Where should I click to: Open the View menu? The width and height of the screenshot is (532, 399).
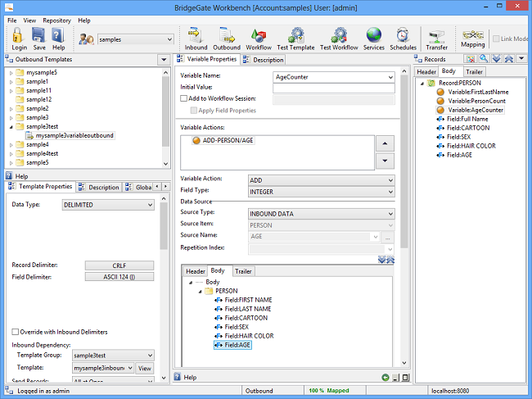tap(29, 20)
